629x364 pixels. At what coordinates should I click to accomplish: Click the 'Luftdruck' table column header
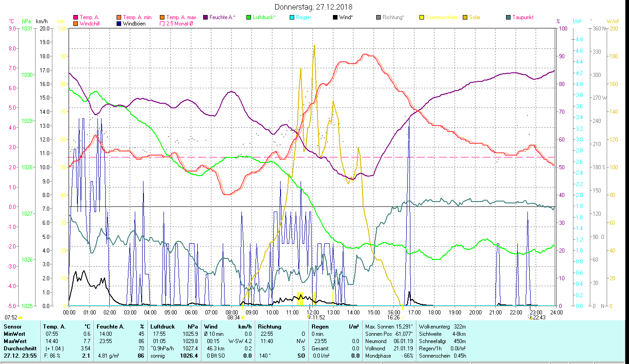click(x=162, y=327)
